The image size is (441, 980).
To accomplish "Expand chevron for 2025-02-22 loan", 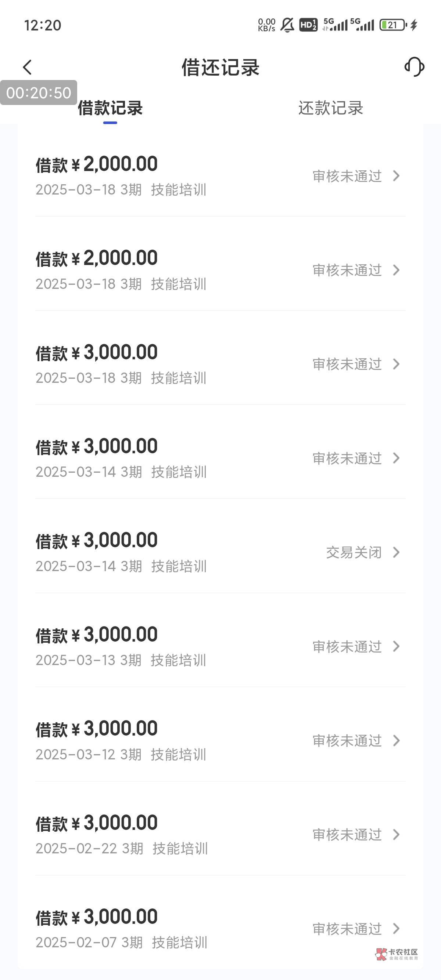I will click(x=397, y=835).
